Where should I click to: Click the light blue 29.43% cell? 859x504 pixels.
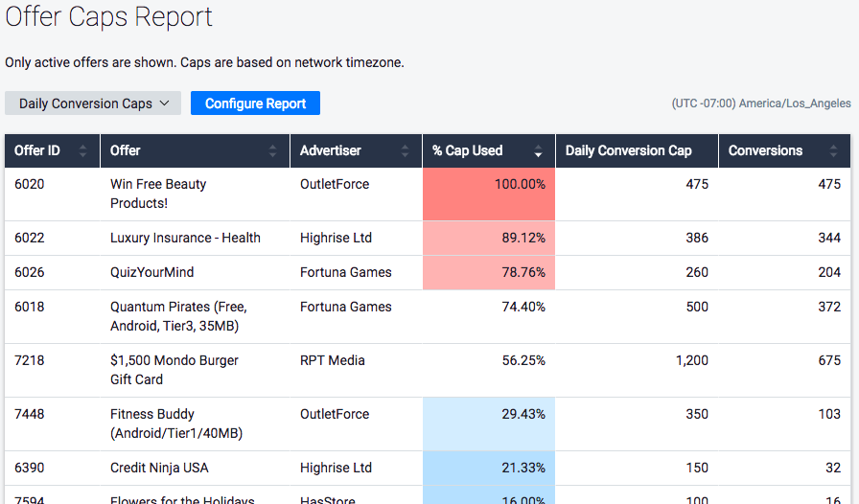pos(489,424)
